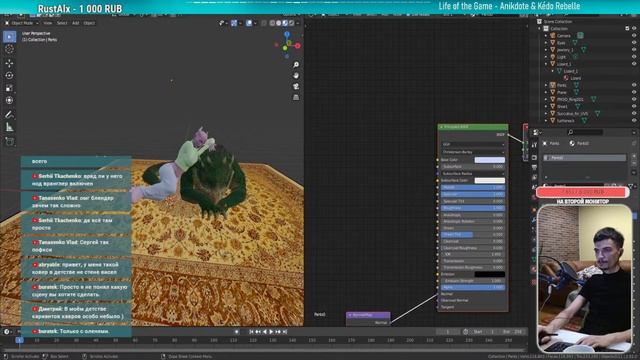Select the Scale tool

click(x=9, y=88)
